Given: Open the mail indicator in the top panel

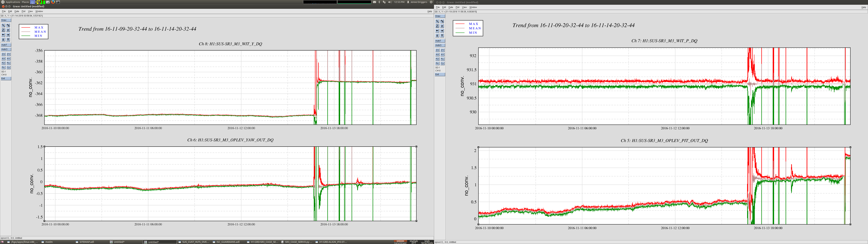Looking at the screenshot, I should coord(374,2).
